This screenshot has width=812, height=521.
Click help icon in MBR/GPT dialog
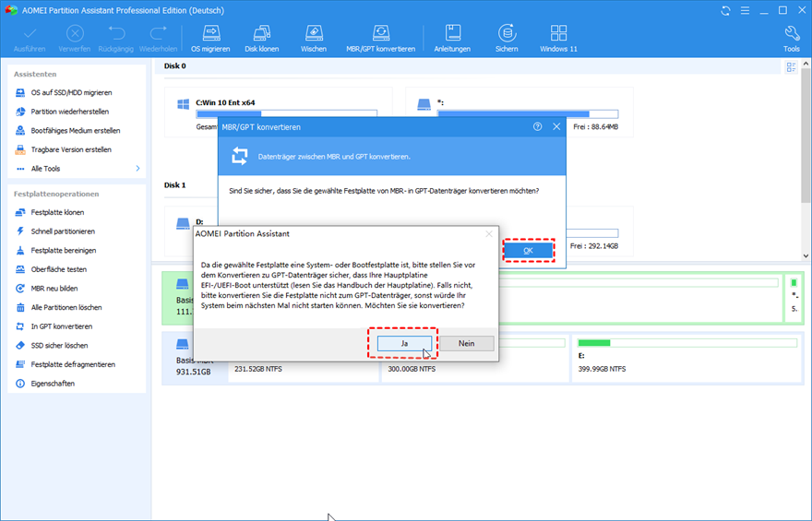[538, 126]
